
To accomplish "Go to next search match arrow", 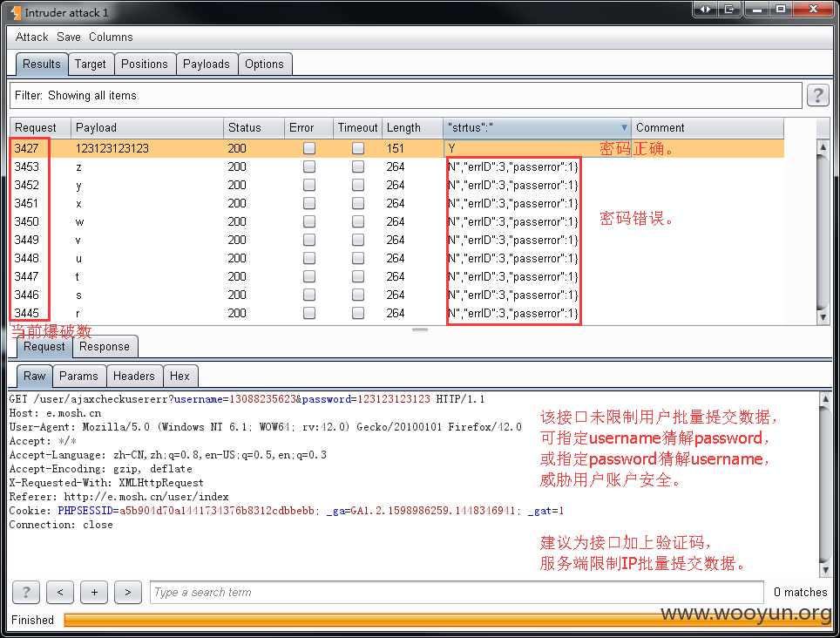I will point(128,592).
